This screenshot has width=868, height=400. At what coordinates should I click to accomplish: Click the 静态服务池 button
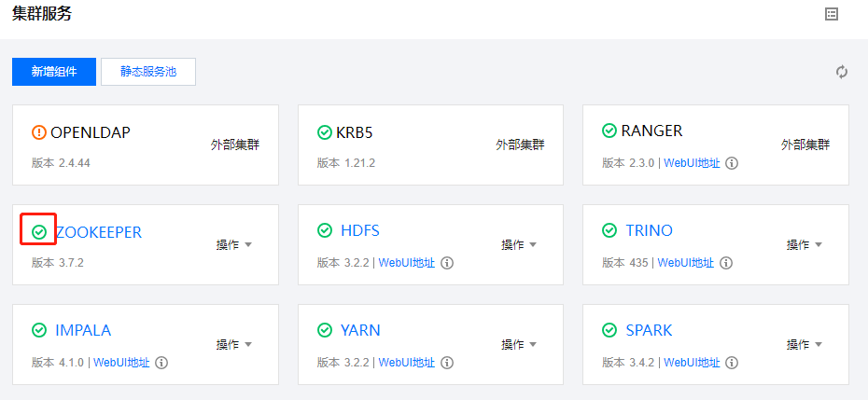click(148, 72)
